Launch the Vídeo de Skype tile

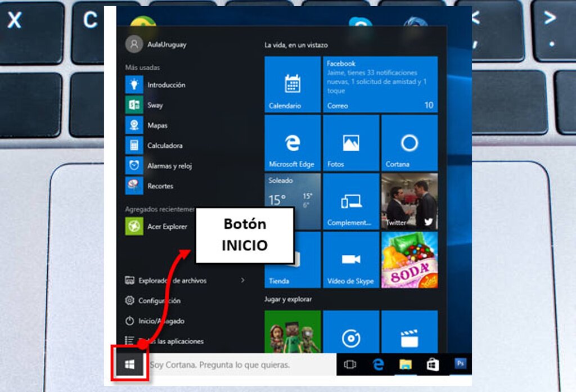point(351,260)
